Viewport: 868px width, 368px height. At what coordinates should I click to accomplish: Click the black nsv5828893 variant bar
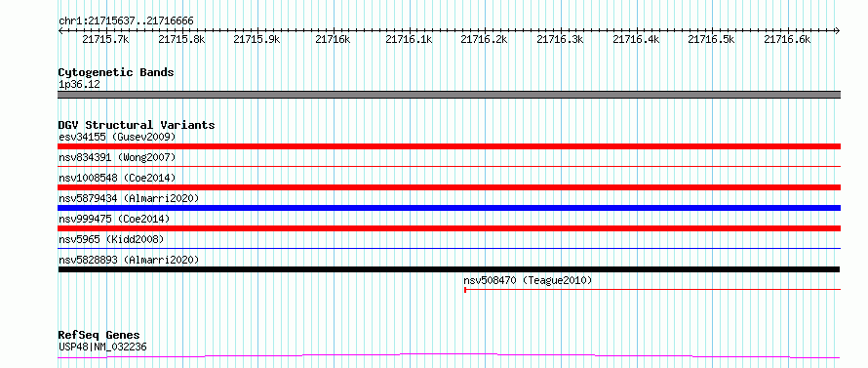tap(449, 269)
